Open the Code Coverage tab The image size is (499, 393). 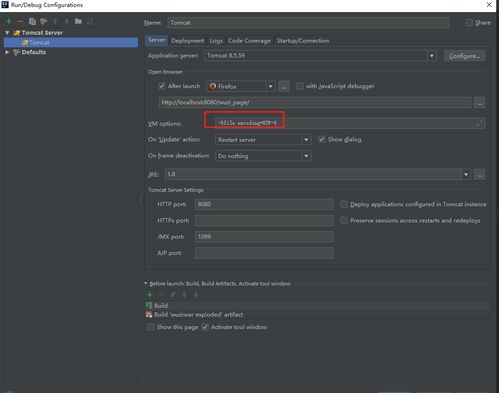tap(249, 41)
